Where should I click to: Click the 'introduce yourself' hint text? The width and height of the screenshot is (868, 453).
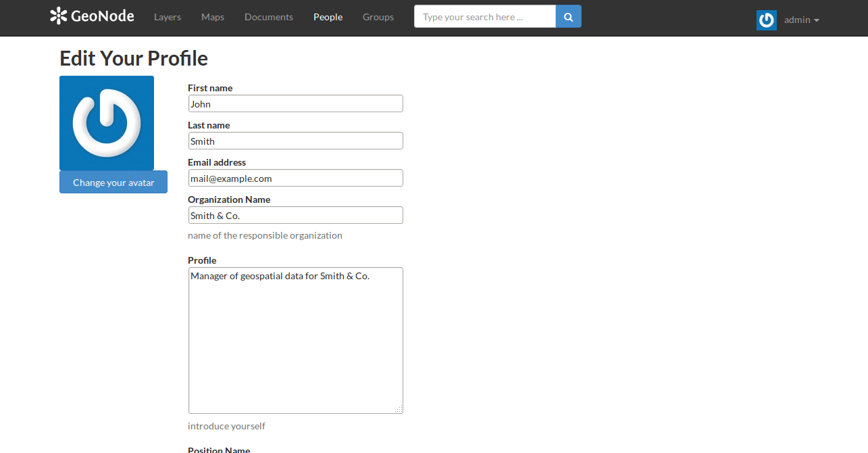pos(226,426)
